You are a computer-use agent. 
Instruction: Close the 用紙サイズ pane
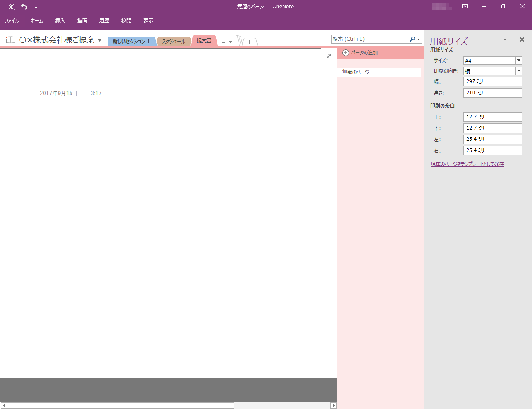(x=522, y=40)
